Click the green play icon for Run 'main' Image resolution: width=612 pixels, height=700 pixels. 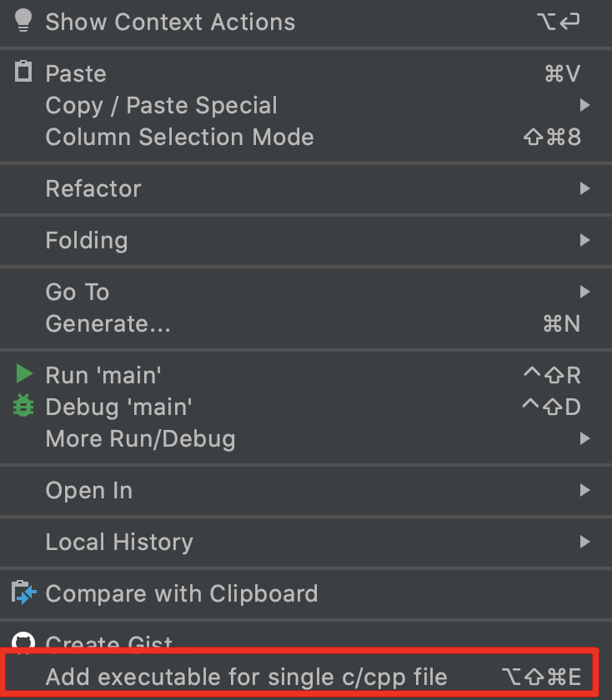(23, 375)
